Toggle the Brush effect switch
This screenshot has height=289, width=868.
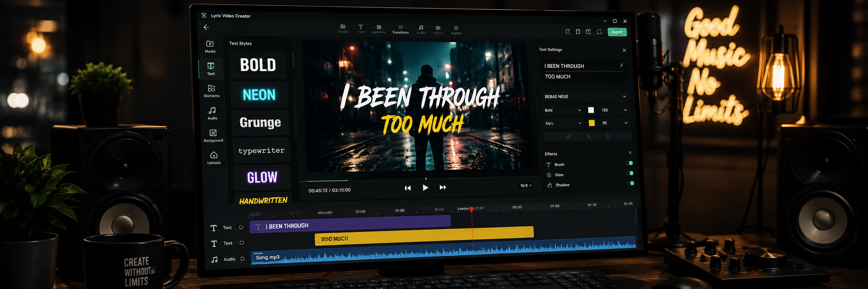pyautogui.click(x=629, y=163)
